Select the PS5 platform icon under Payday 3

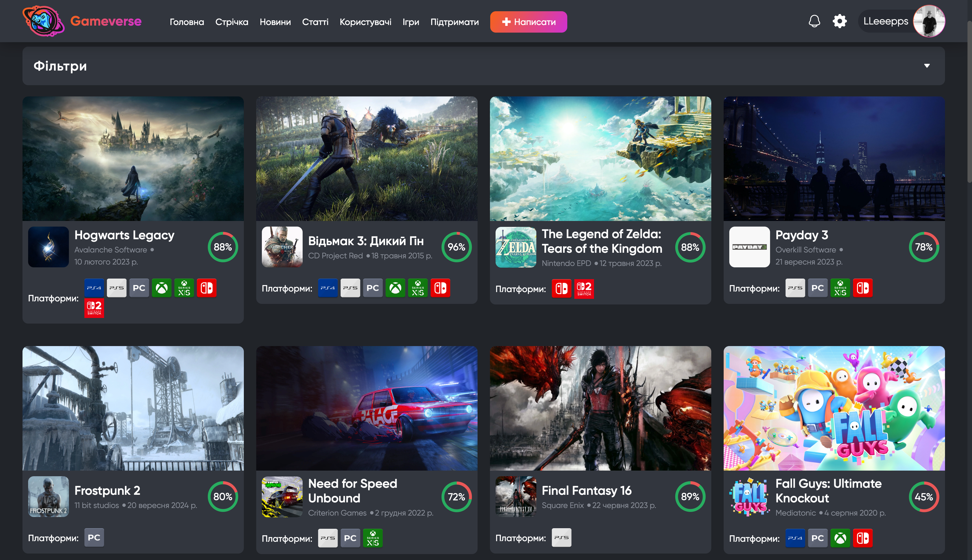coord(795,288)
